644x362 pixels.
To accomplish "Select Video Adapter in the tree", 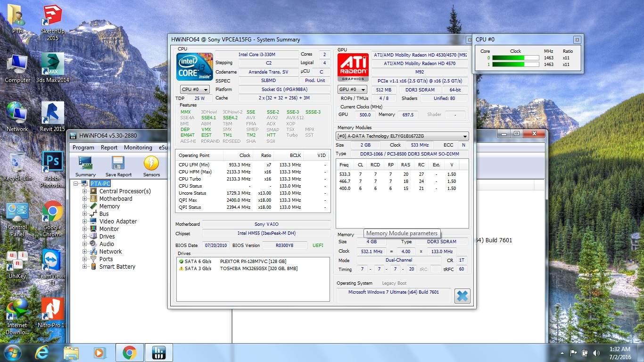I will point(118,222).
